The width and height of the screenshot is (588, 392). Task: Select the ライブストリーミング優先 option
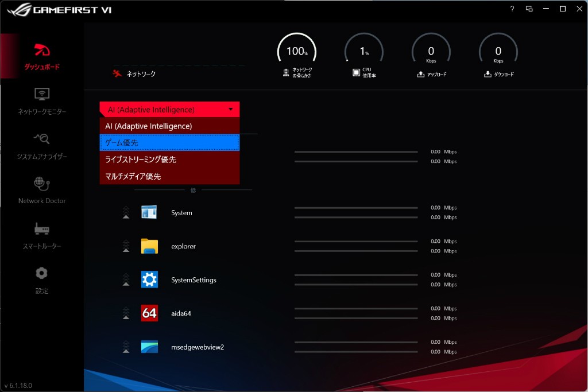169,160
